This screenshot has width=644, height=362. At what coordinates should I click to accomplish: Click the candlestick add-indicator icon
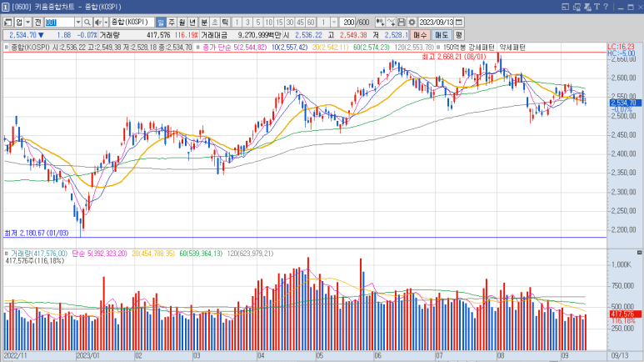pos(381,23)
